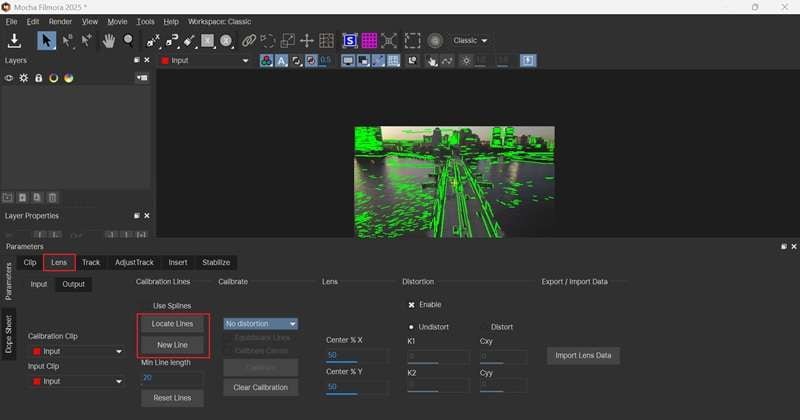The image size is (800, 420).
Task: Open the File menu
Action: coord(11,21)
